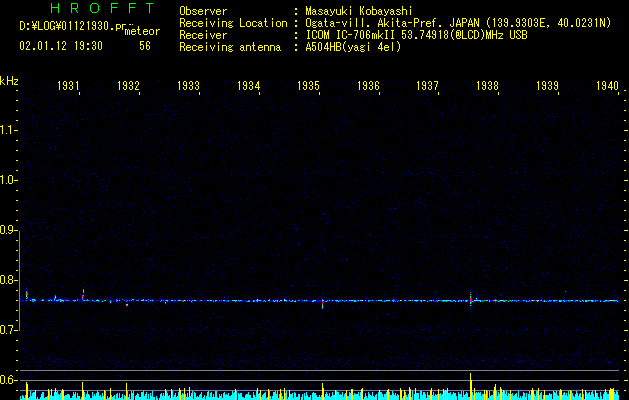
Task: Click the 1931 time axis marker
Action: [68, 85]
